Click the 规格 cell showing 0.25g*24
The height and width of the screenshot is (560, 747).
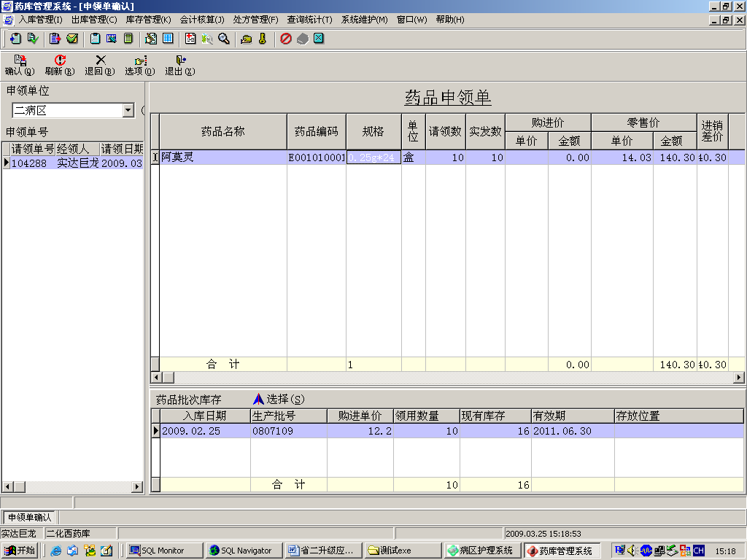pyautogui.click(x=373, y=157)
